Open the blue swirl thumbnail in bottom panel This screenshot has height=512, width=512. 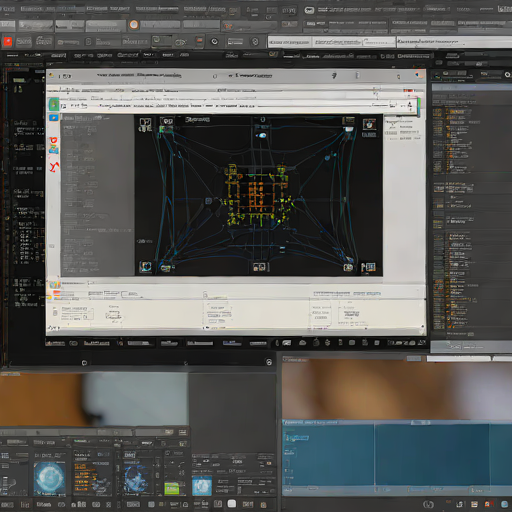point(137,479)
